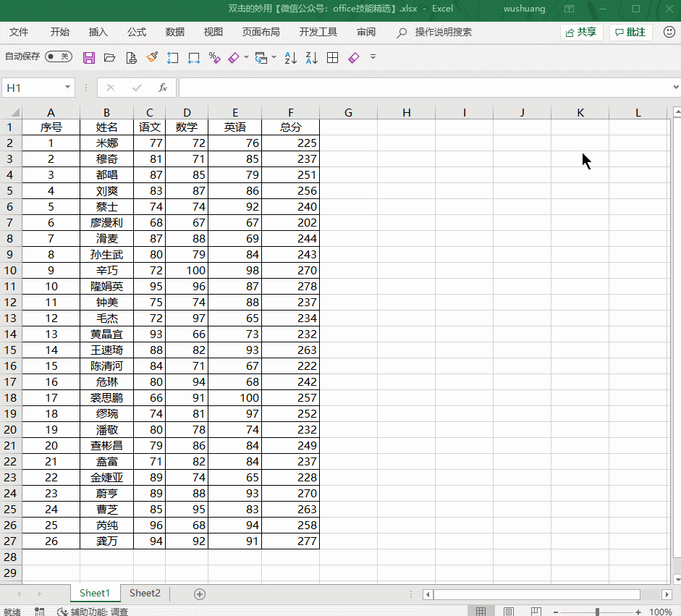Image resolution: width=681 pixels, height=616 pixels.
Task: Click the Borders grid icon
Action: (x=333, y=58)
